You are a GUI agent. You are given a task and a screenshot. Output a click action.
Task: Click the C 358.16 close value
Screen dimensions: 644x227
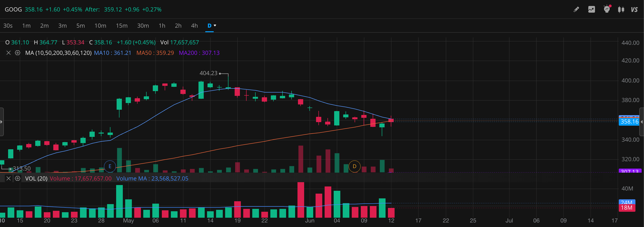coord(100,43)
